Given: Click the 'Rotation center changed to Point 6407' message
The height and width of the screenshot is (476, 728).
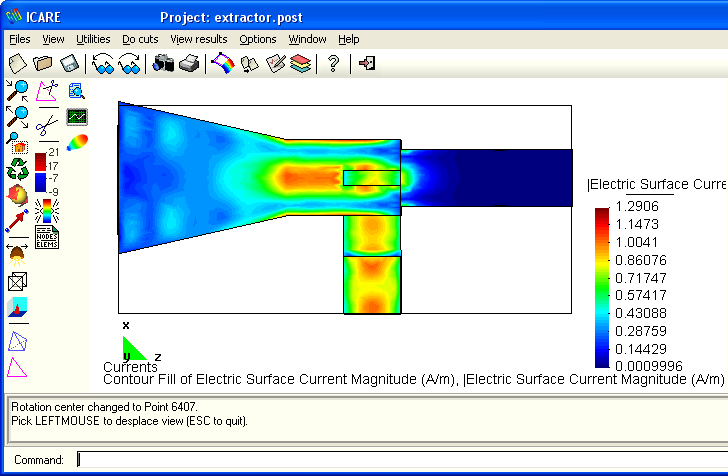Looking at the screenshot, I should point(104,407).
